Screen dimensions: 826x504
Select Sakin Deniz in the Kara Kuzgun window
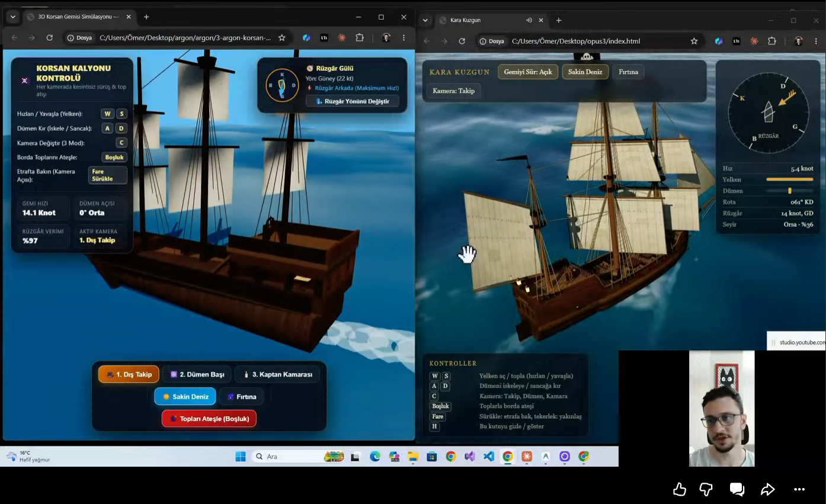pos(585,72)
